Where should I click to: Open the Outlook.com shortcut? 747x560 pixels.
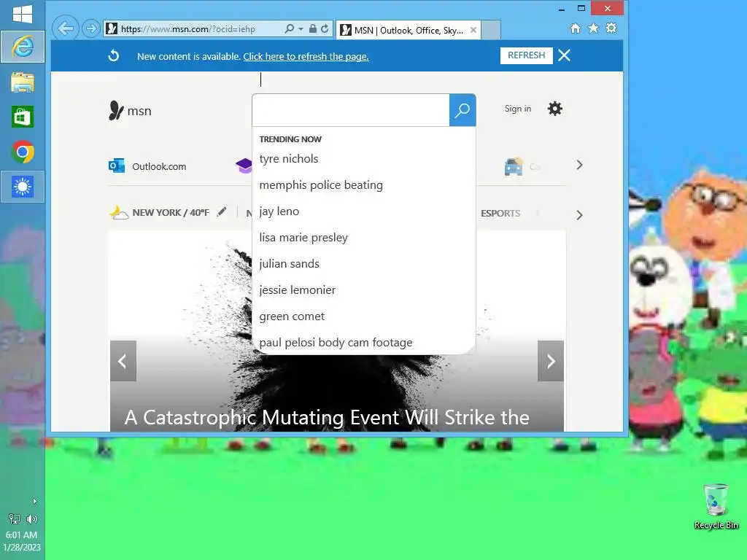(147, 166)
